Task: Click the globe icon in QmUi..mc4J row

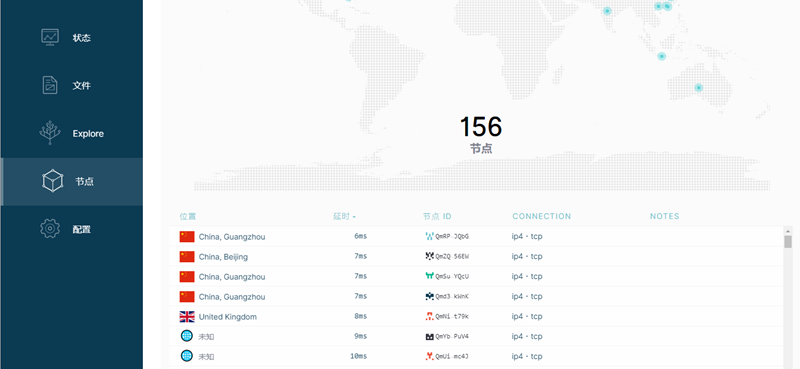Action: pyautogui.click(x=187, y=356)
